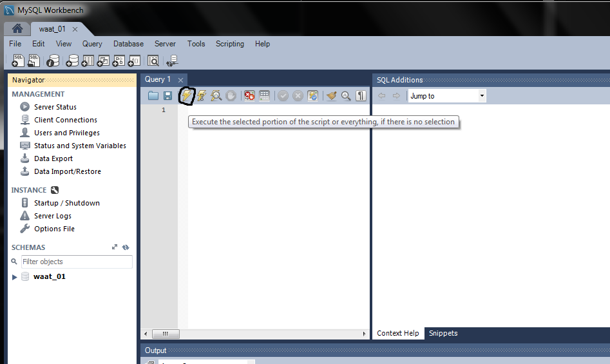Viewport: 610px width, 364px height.
Task: Create a new schema in server
Action: (72, 61)
